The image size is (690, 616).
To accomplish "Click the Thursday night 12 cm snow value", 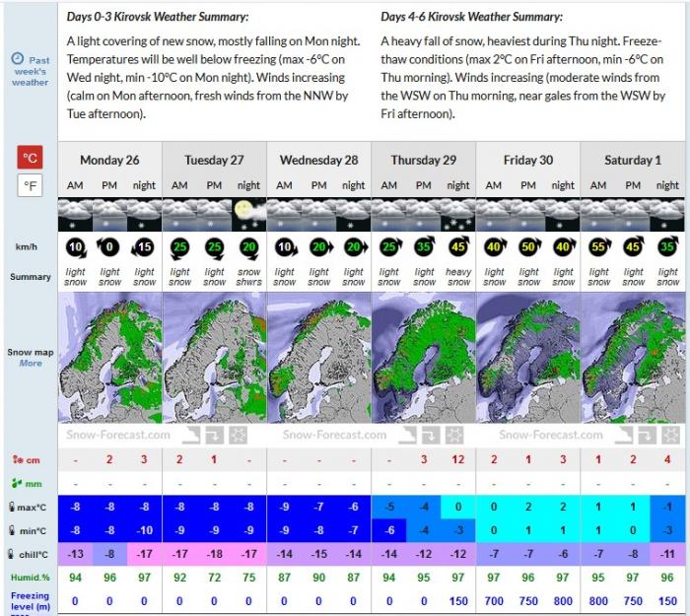I will [x=458, y=460].
